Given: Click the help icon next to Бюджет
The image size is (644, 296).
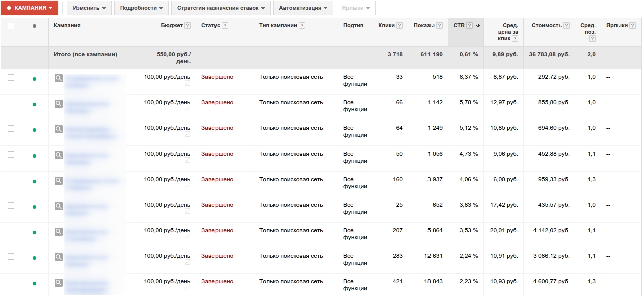Looking at the screenshot, I should (187, 26).
